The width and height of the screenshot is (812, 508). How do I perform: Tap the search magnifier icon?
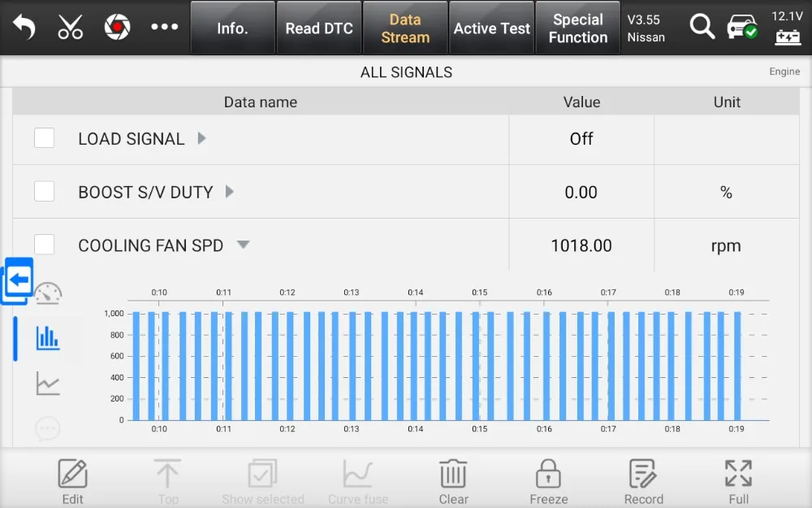[702, 27]
